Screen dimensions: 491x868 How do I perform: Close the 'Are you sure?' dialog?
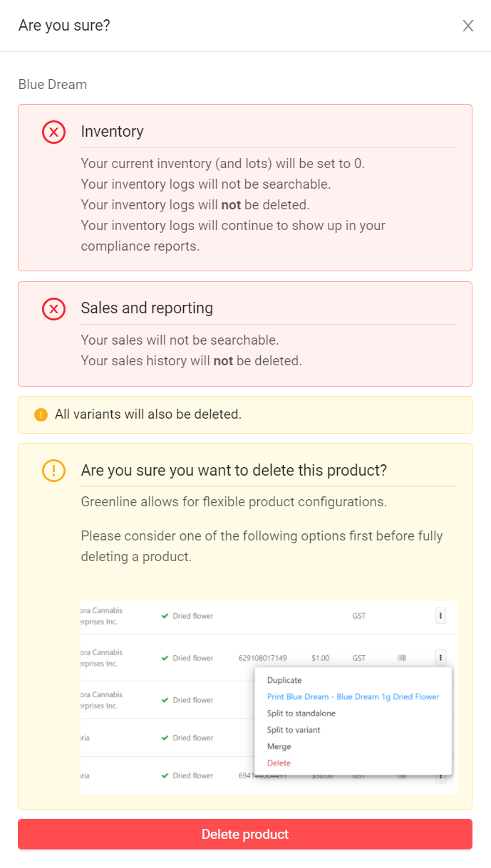click(x=468, y=26)
